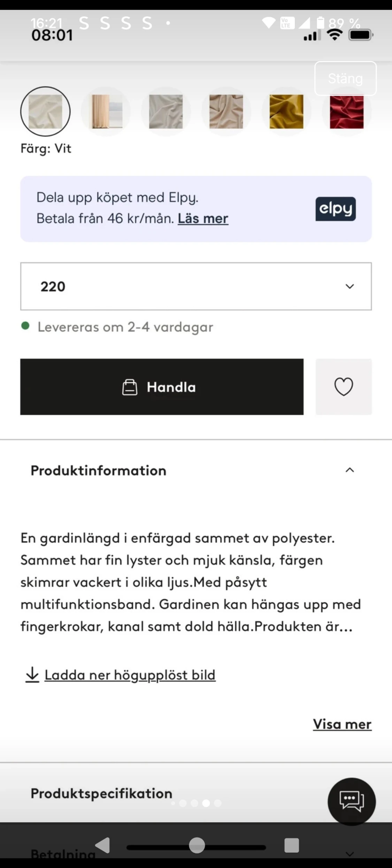Image resolution: width=392 pixels, height=868 pixels.
Task: Tap the shopping bag icon on Handla
Action: 130,387
